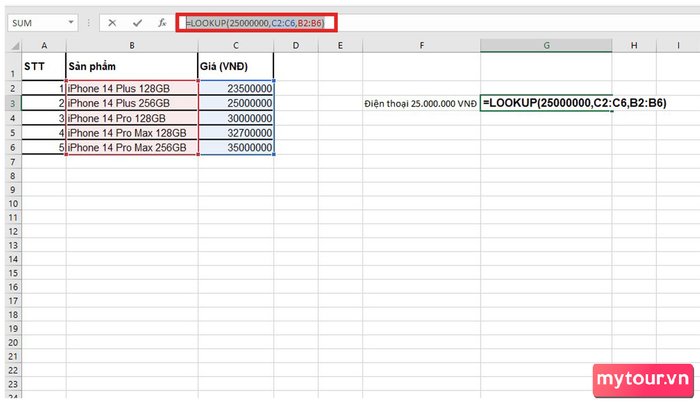Select cell iPhone 14 Plus 128GB
The height and width of the screenshot is (405, 700).
pos(132,88)
